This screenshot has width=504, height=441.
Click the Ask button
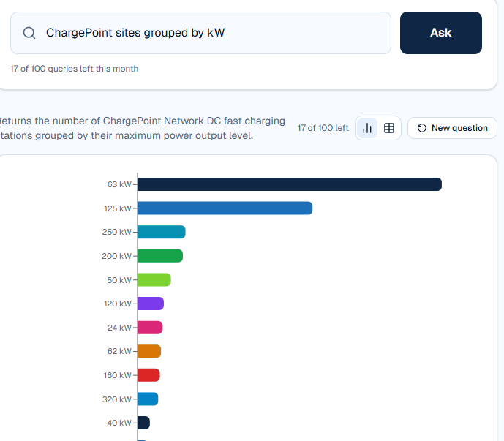(x=440, y=33)
